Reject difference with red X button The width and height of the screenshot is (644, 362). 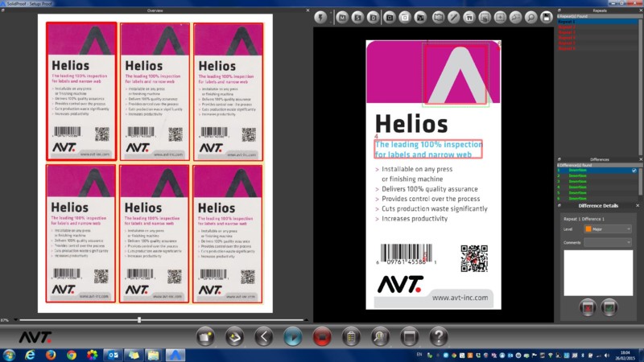coord(588,307)
